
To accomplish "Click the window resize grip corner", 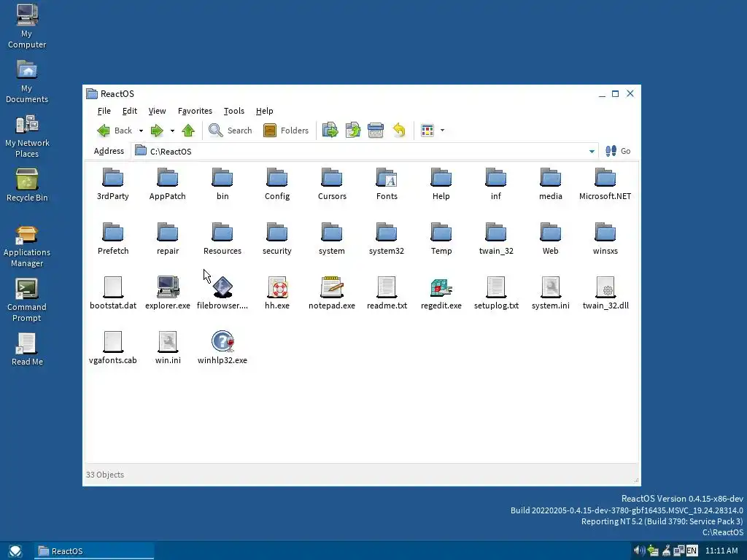I will coord(636,481).
